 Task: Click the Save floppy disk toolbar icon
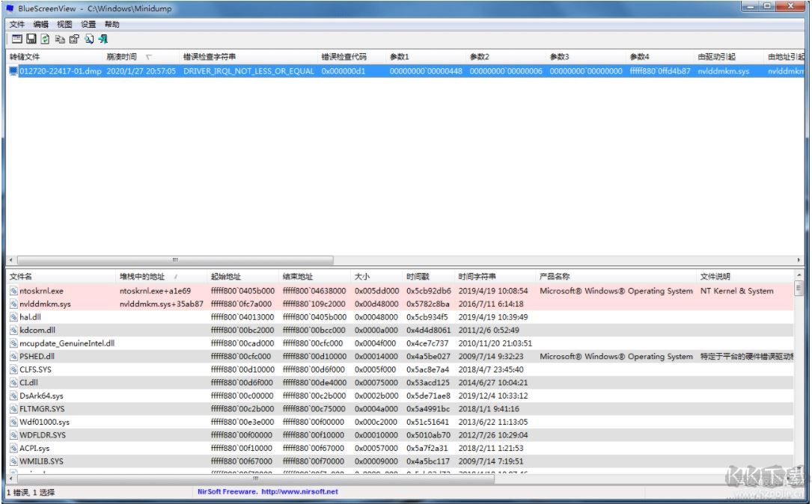pyautogui.click(x=31, y=39)
